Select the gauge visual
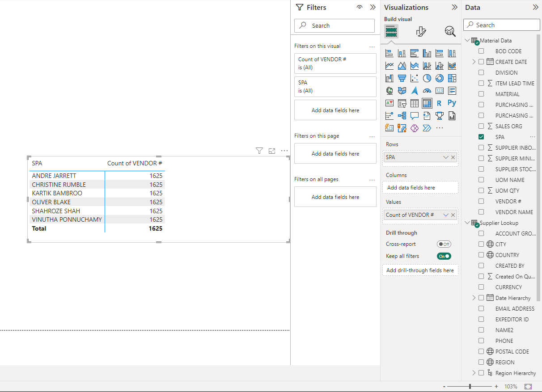 (x=427, y=91)
